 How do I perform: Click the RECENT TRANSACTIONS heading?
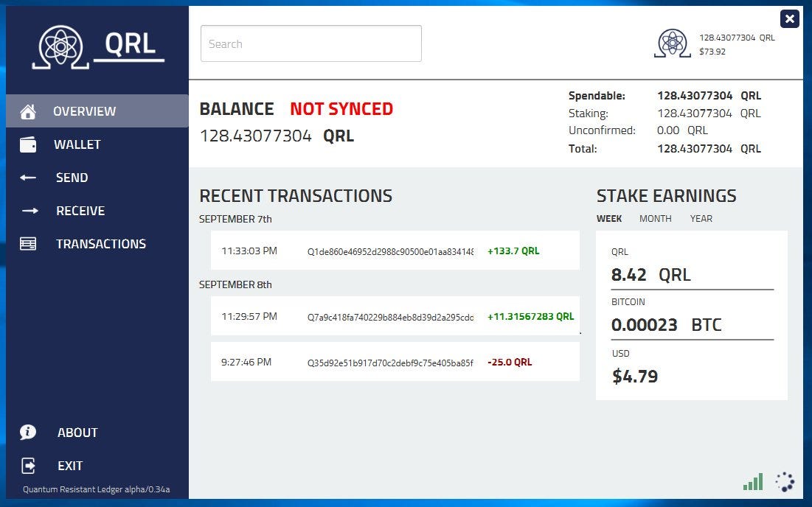point(296,195)
